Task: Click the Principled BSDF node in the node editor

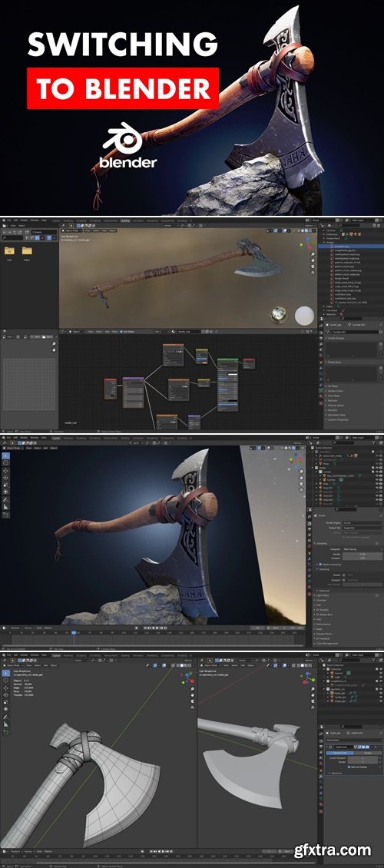Action: (x=227, y=383)
